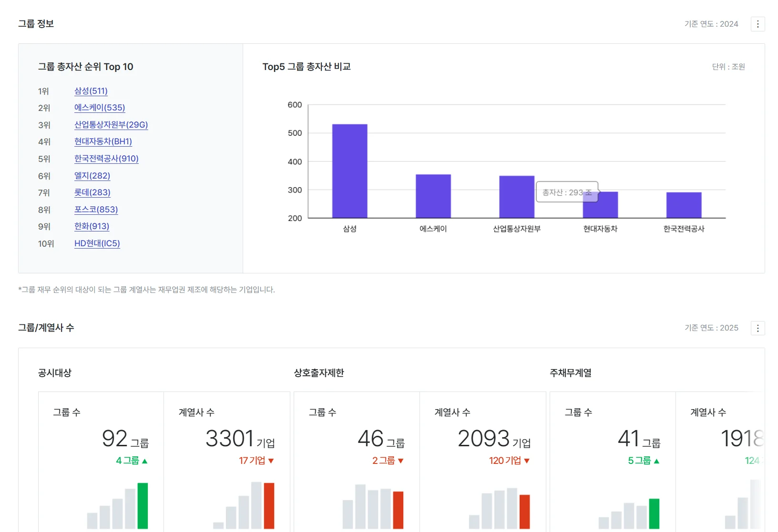Select the 산업통상자원부 bar in the chart
The width and height of the screenshot is (778, 532).
[x=516, y=197]
